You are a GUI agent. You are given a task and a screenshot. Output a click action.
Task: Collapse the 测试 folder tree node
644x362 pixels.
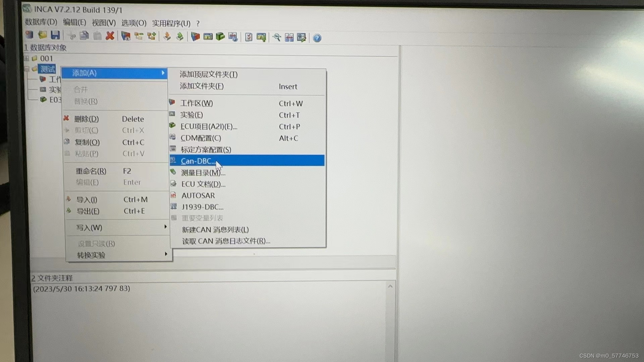(26, 69)
